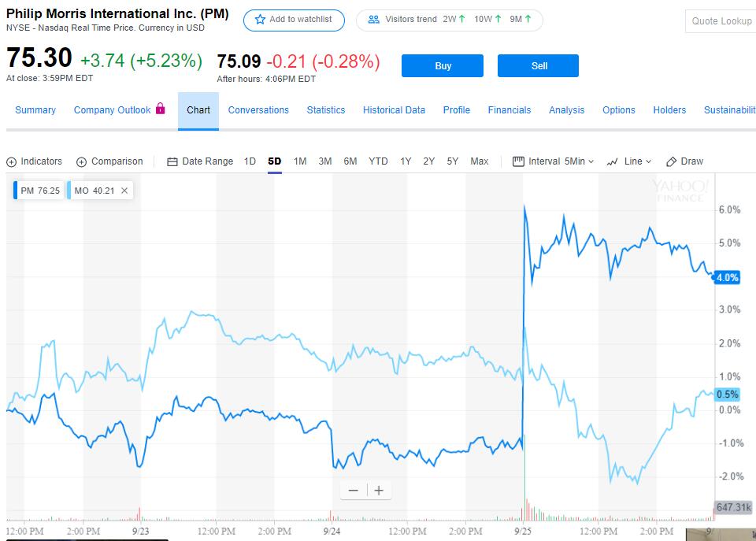Zoom in chart with the plus button

coord(379,491)
